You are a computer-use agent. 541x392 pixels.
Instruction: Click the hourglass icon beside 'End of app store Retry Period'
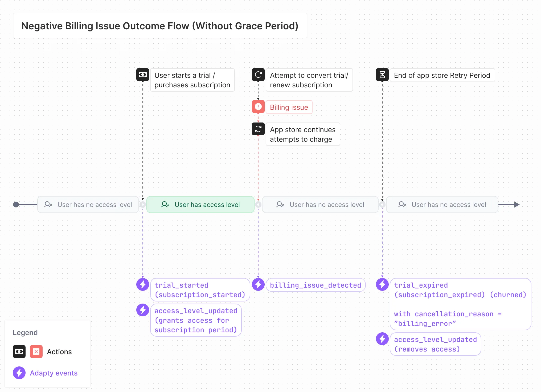(382, 75)
